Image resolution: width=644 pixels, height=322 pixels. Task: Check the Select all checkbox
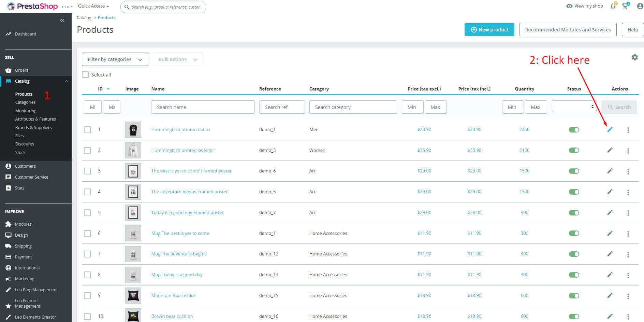pos(85,74)
